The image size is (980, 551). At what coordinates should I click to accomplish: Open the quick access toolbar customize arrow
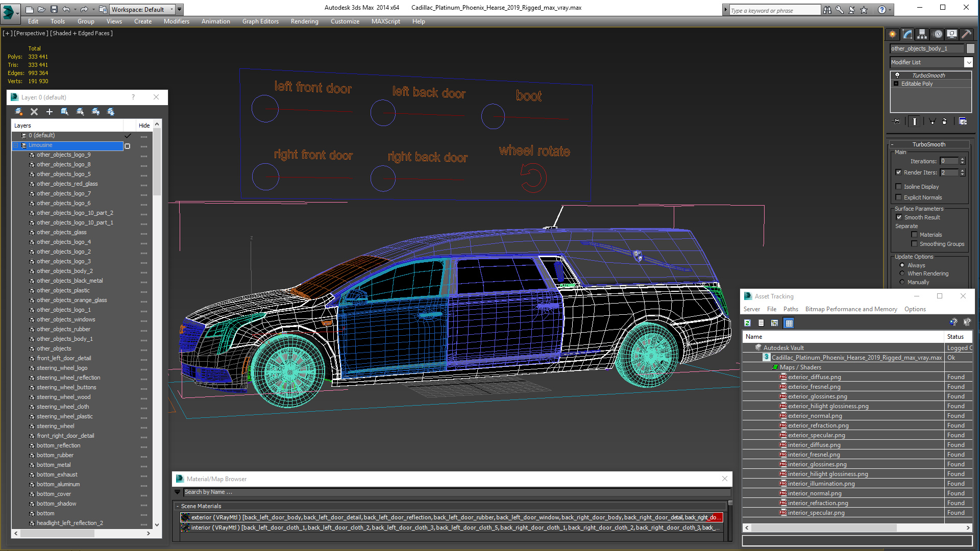pos(180,9)
